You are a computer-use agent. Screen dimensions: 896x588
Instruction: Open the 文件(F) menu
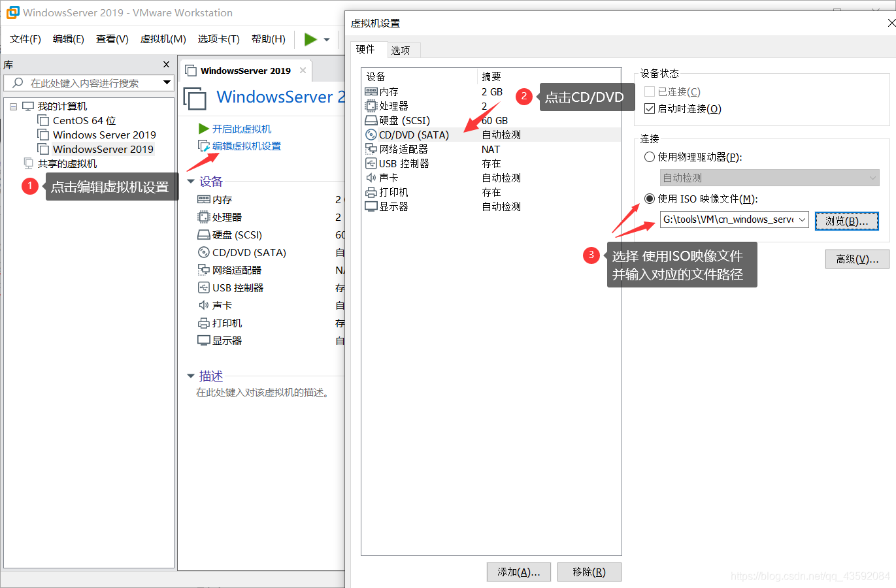point(25,39)
